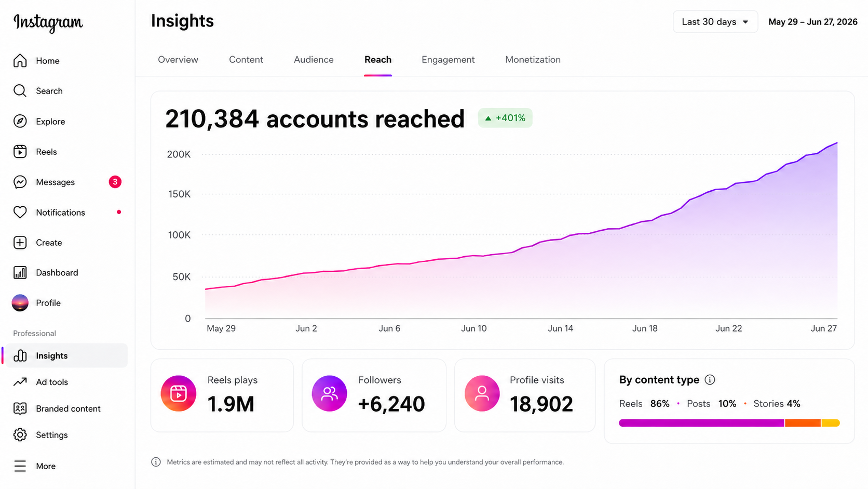
Task: Click the purple Reels bar segment
Action: (701, 423)
